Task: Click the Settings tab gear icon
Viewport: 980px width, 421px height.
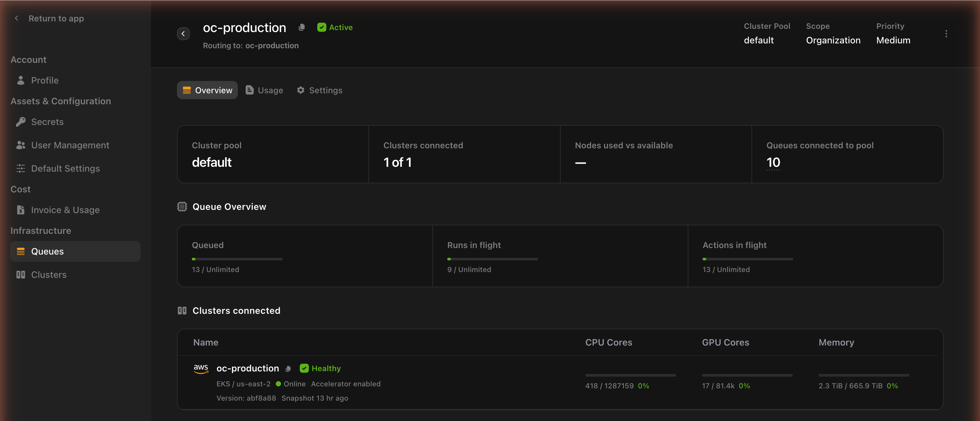Action: tap(300, 90)
